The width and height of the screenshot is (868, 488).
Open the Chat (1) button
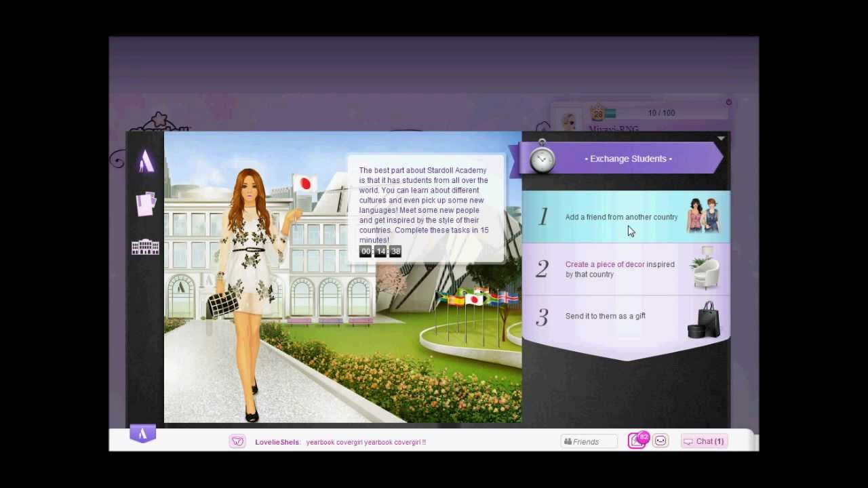click(x=704, y=441)
